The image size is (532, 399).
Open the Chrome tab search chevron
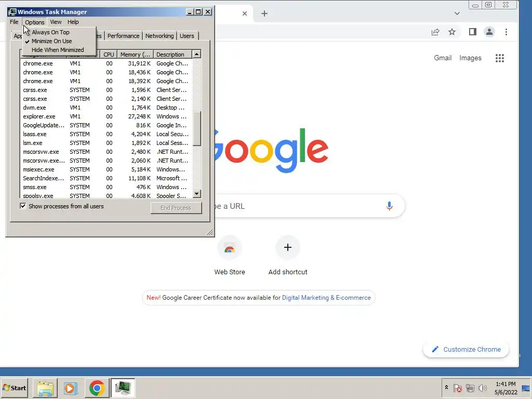pyautogui.click(x=457, y=14)
